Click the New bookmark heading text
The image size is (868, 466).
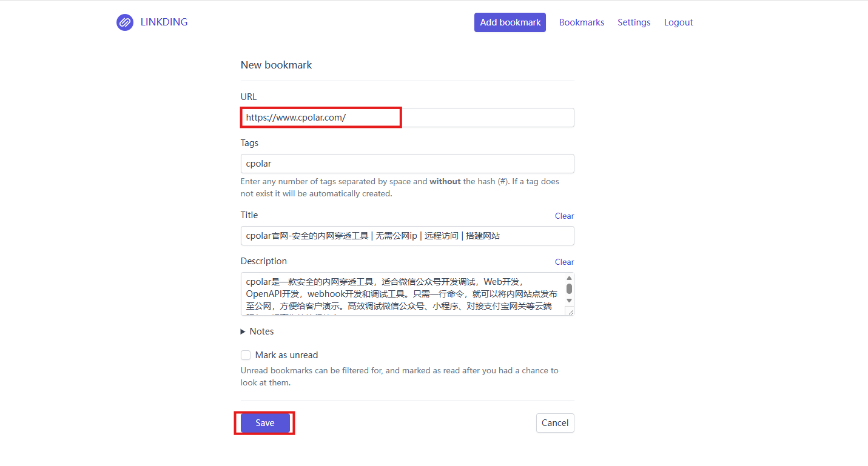click(x=277, y=65)
